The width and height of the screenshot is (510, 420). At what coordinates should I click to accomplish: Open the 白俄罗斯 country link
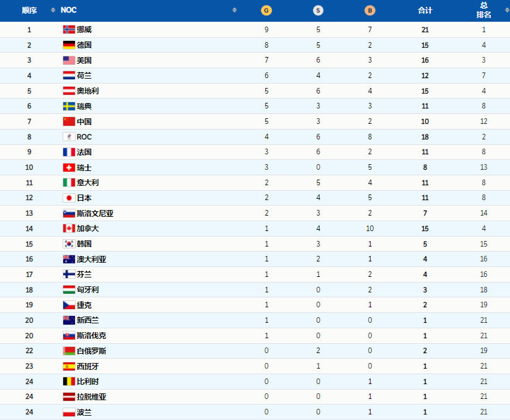click(91, 351)
